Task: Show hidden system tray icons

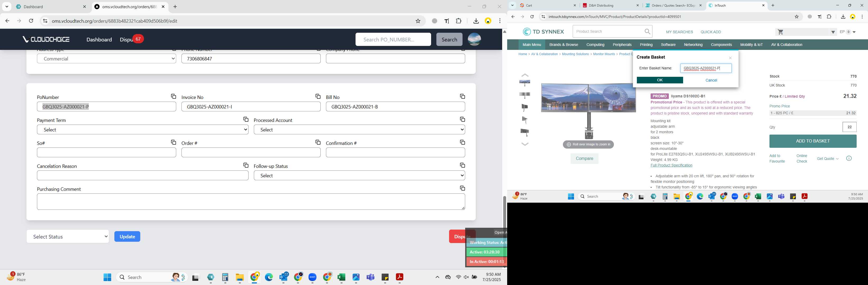Action: coord(437,277)
